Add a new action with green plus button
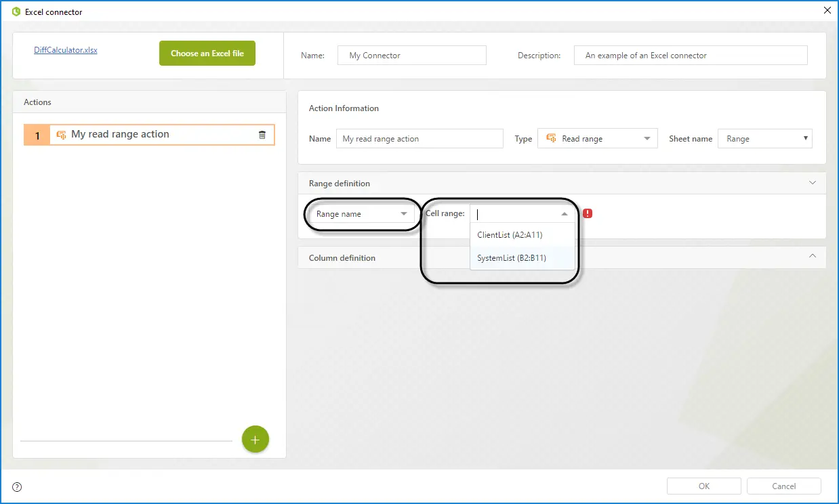Screen dimensions: 839x504 click(255, 440)
